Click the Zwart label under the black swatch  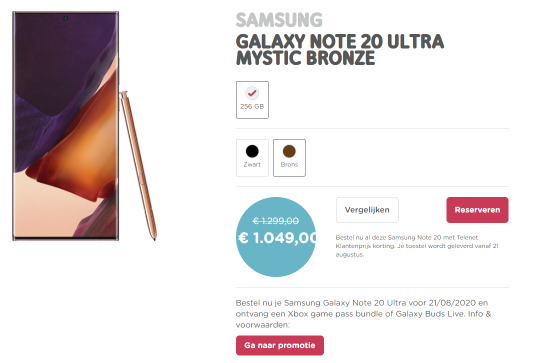point(252,165)
